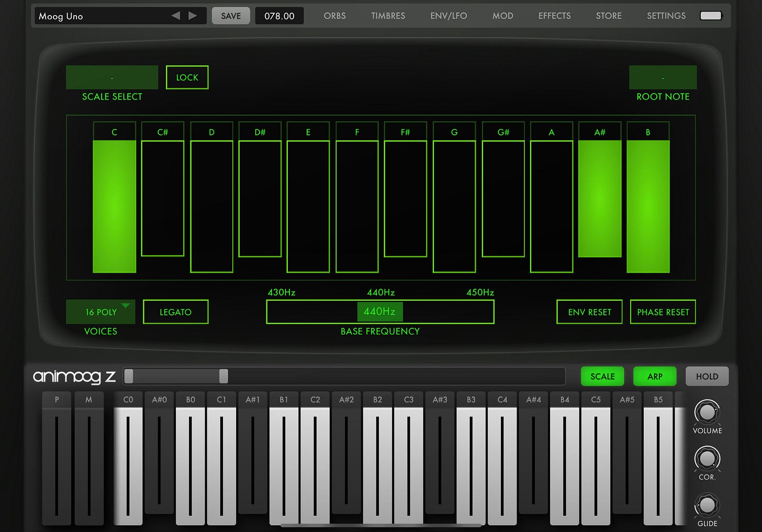Enable the E note in scale
The height and width of the screenshot is (532, 762).
click(308, 197)
